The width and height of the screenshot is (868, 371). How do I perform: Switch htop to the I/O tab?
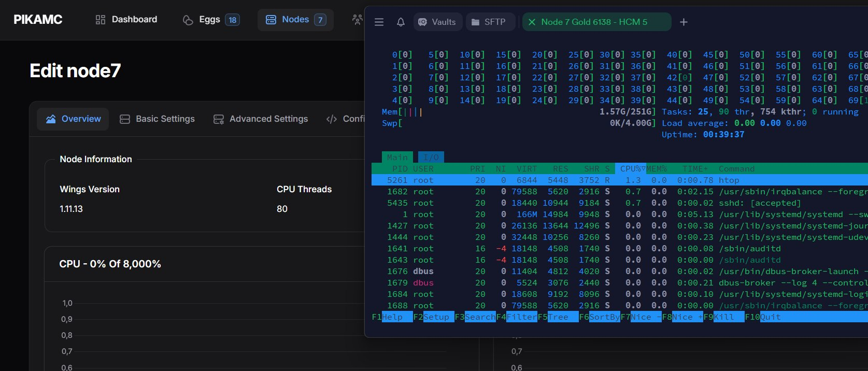click(431, 158)
